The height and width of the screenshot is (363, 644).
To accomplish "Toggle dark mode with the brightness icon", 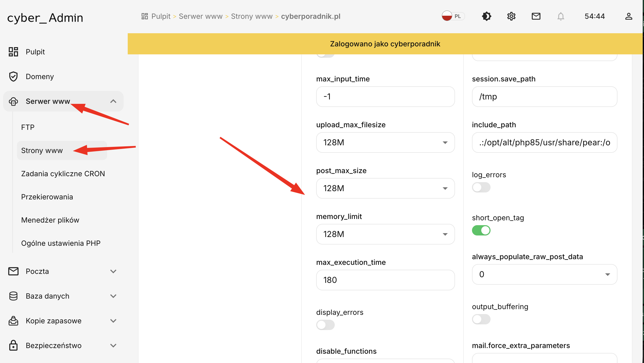I will pos(486,16).
